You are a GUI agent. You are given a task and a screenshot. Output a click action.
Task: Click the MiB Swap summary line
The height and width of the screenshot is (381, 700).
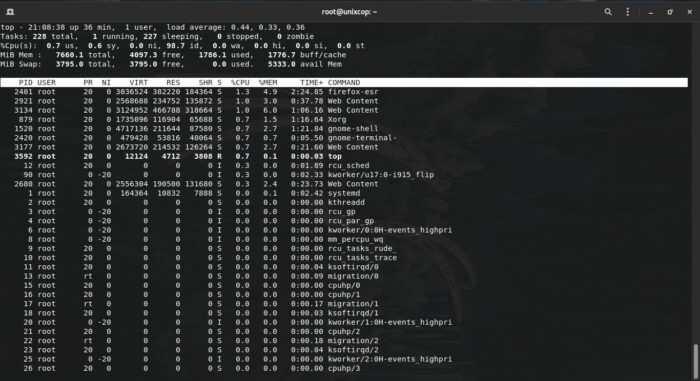tap(171, 64)
